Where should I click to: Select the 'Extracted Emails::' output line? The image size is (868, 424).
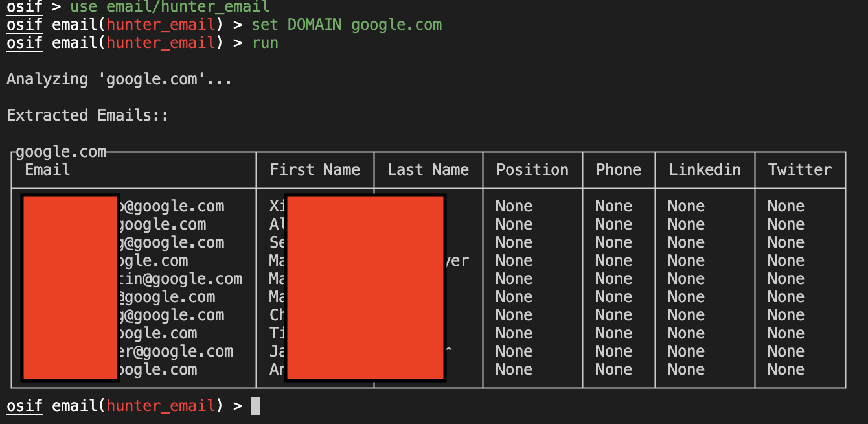87,115
